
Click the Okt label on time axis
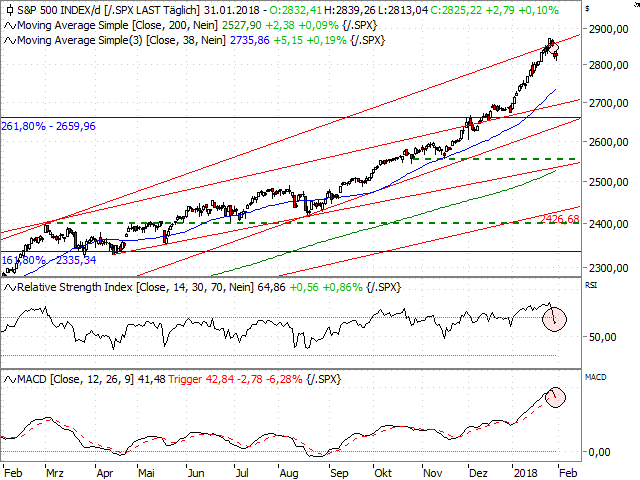point(383,473)
